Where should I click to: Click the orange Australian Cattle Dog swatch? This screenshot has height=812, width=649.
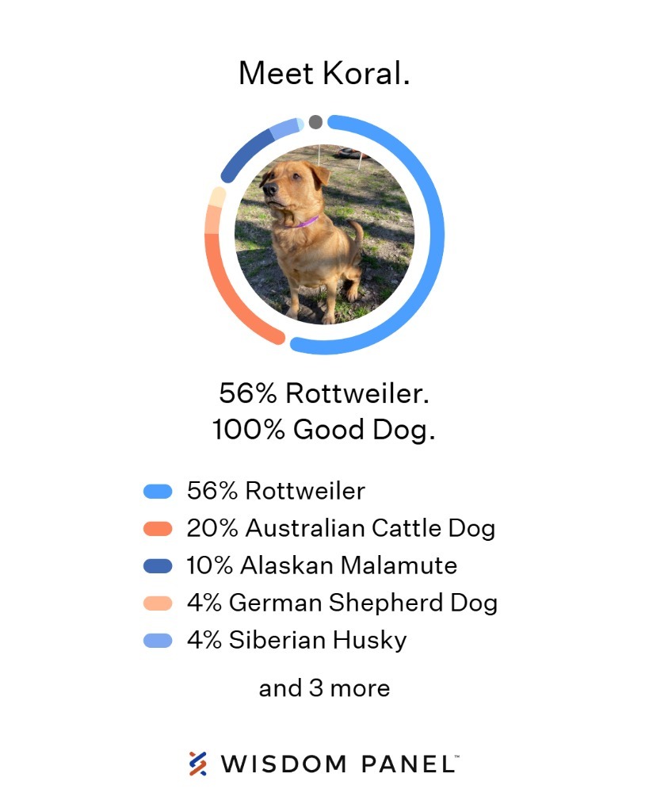click(x=158, y=528)
